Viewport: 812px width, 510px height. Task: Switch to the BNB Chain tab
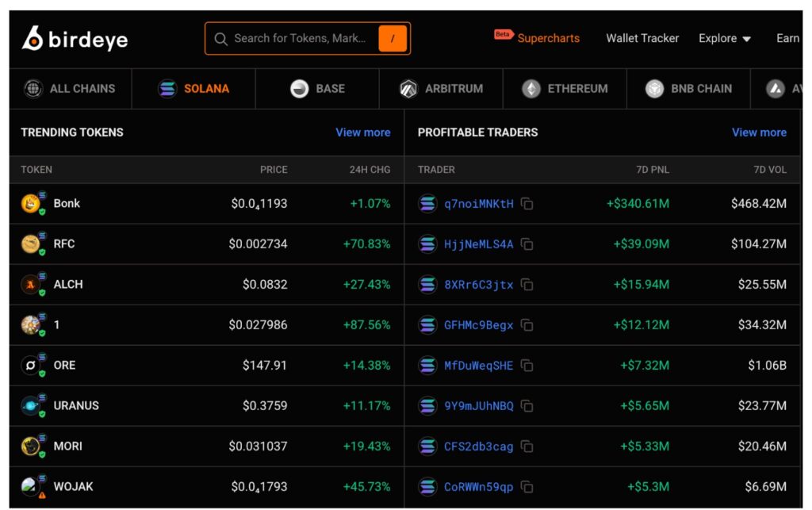(688, 89)
